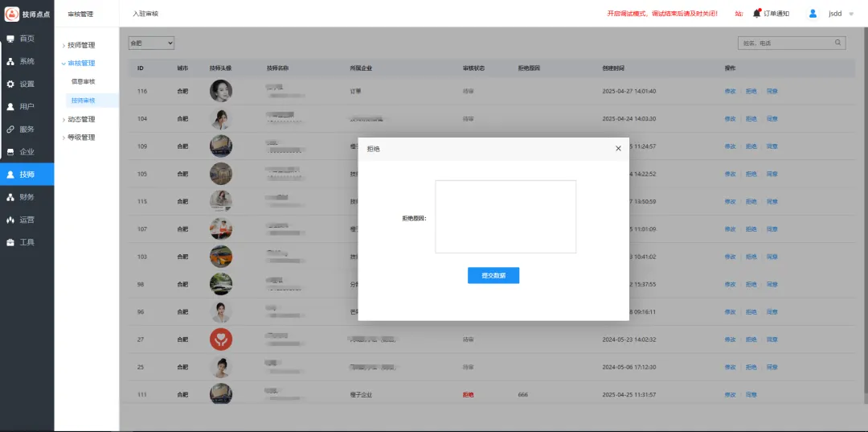868x432 pixels.
Task: Click into the 拒绝原因 text area
Action: [x=506, y=216]
